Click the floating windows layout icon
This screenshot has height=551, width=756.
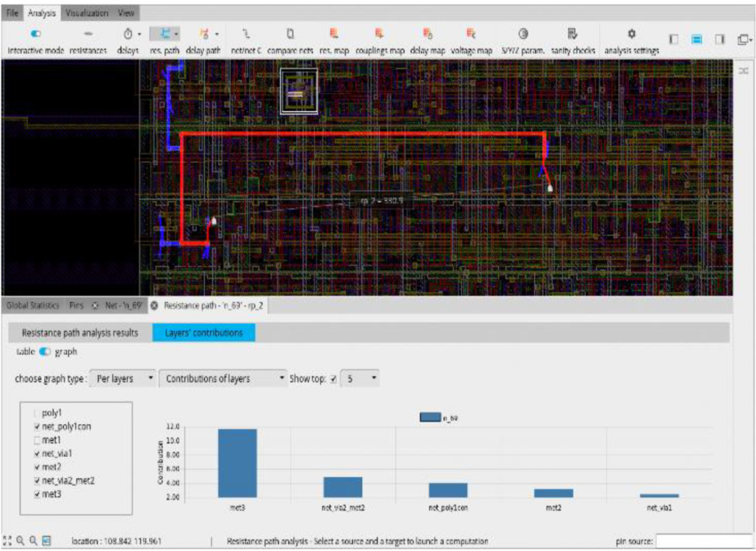[743, 40]
